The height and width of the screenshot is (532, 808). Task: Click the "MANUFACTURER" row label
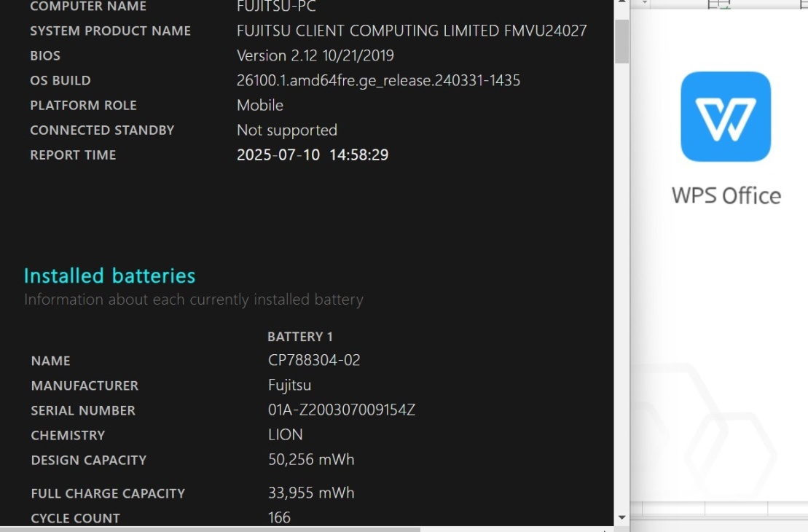(85, 386)
